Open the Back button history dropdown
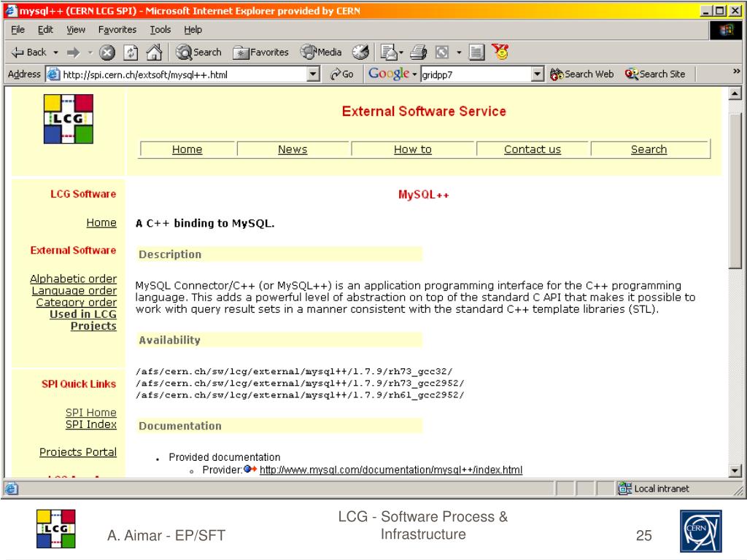This screenshot has width=747, height=560. pyautogui.click(x=55, y=52)
